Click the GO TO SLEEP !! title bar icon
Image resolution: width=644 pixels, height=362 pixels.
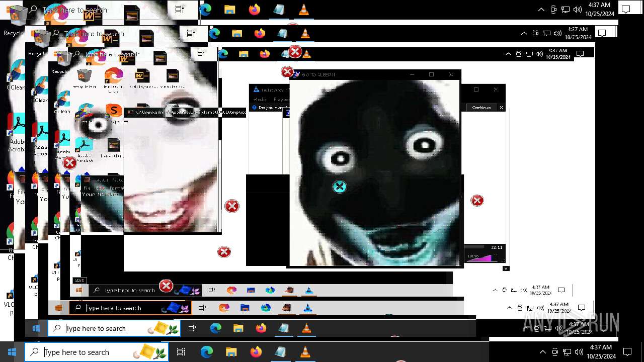click(296, 74)
